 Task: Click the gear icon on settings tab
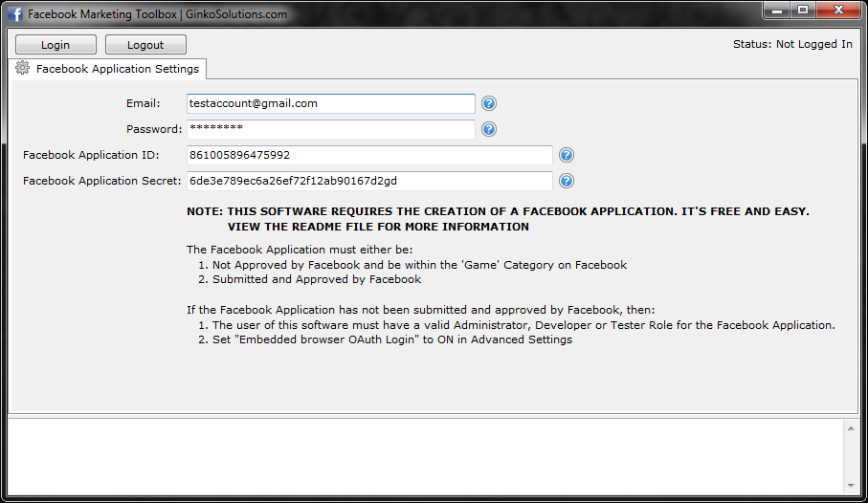click(x=23, y=69)
